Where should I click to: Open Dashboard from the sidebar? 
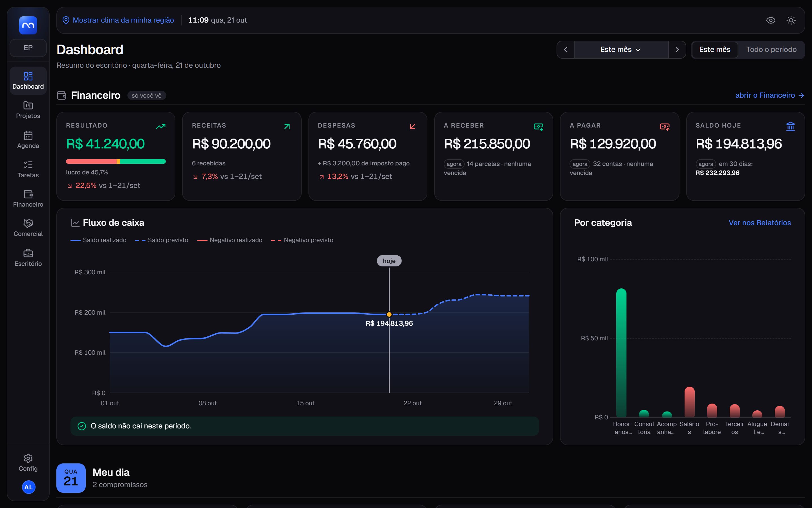pos(28,81)
